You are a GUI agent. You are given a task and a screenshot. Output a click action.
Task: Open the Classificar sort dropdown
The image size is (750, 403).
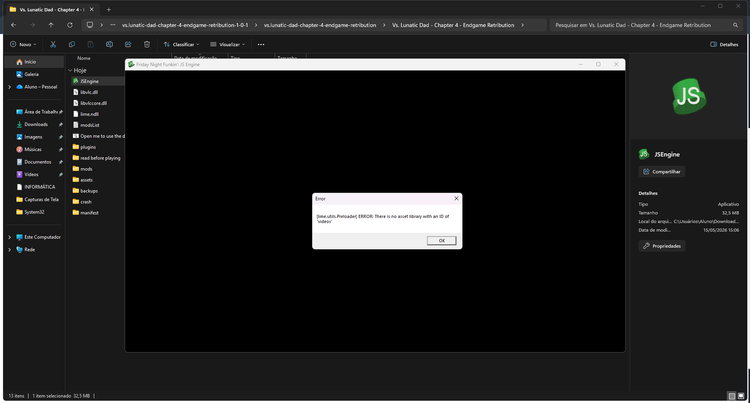coord(181,44)
